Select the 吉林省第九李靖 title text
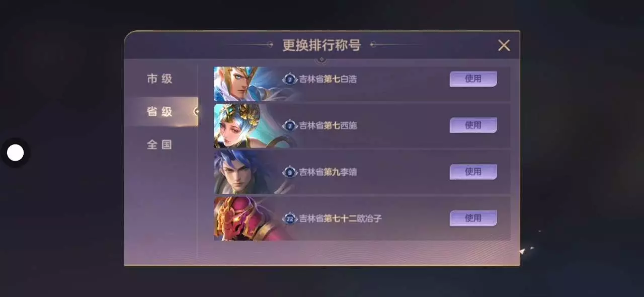Image resolution: width=644 pixels, height=297 pixels. pyautogui.click(x=328, y=172)
